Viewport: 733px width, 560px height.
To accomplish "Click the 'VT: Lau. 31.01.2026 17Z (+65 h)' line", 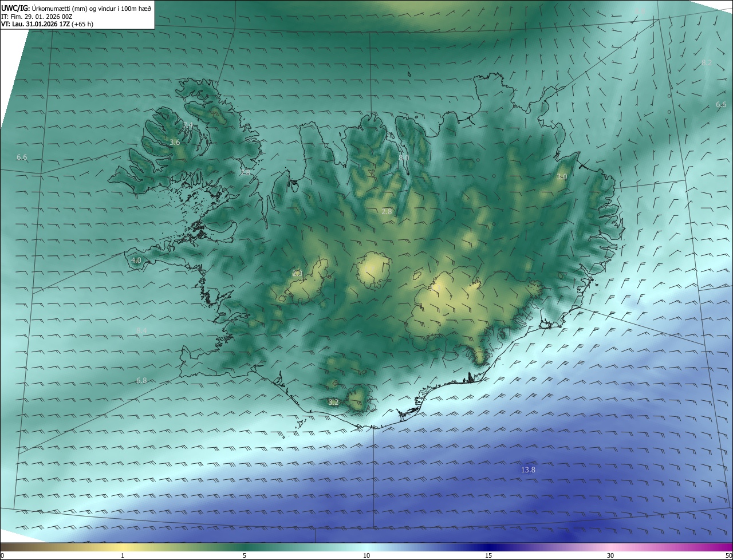I will pyautogui.click(x=48, y=24).
